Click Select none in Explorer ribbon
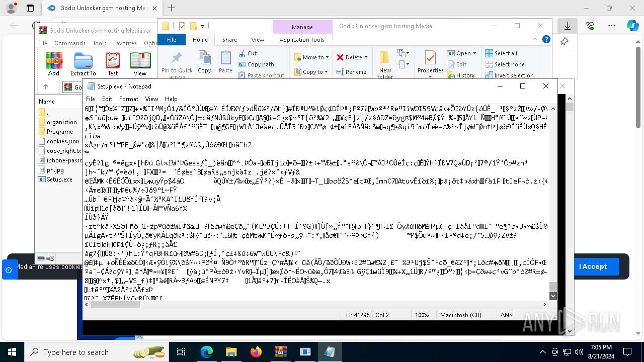Viewport: 644px width, 362px height. (x=505, y=64)
